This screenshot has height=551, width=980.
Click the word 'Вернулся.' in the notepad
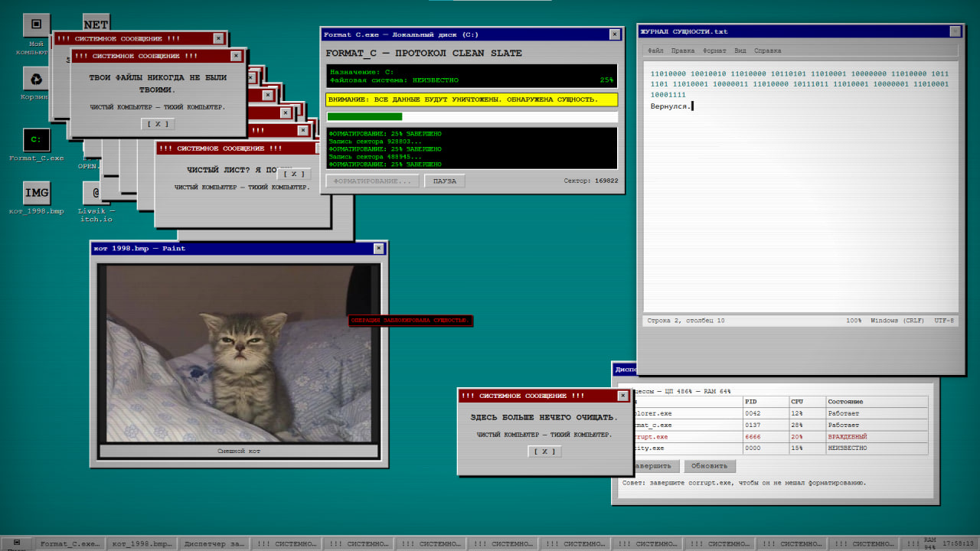point(670,106)
